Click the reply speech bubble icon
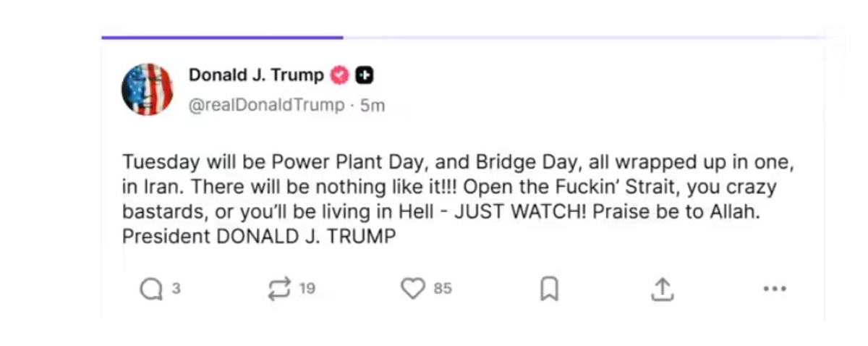 (x=150, y=290)
